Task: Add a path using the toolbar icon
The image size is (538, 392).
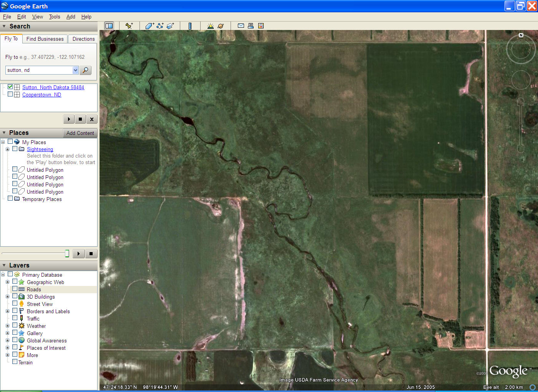Action: [160, 26]
